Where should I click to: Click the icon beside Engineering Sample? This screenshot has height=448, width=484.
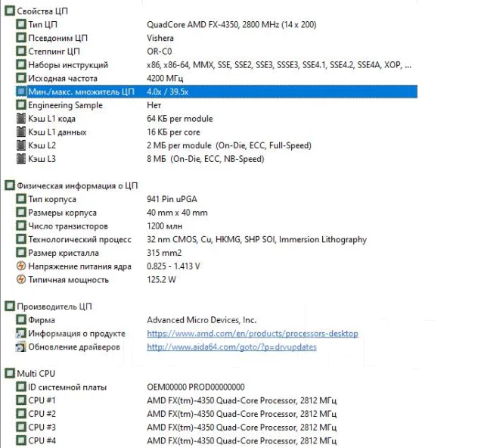[21, 105]
